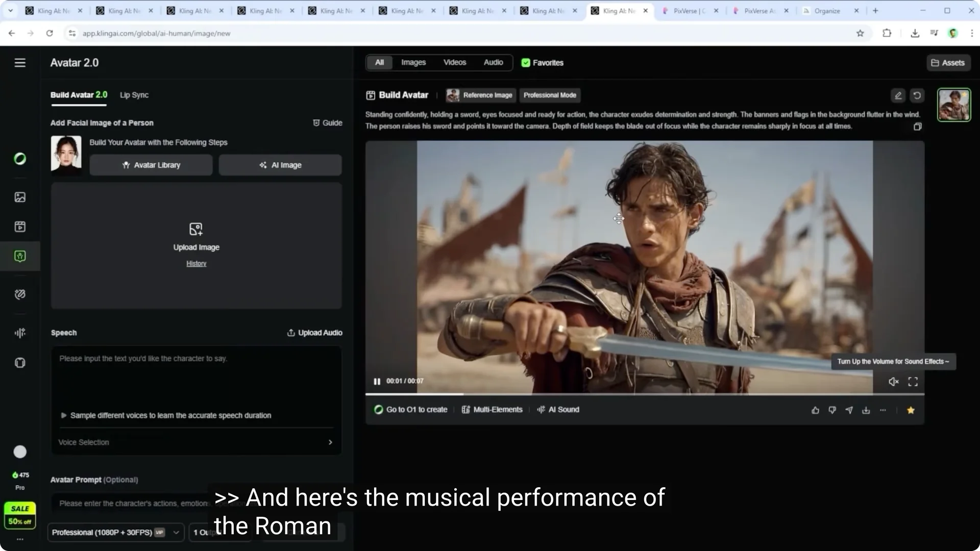The width and height of the screenshot is (980, 551).
Task: Open the SALE 50% off banner
Action: [x=20, y=515]
